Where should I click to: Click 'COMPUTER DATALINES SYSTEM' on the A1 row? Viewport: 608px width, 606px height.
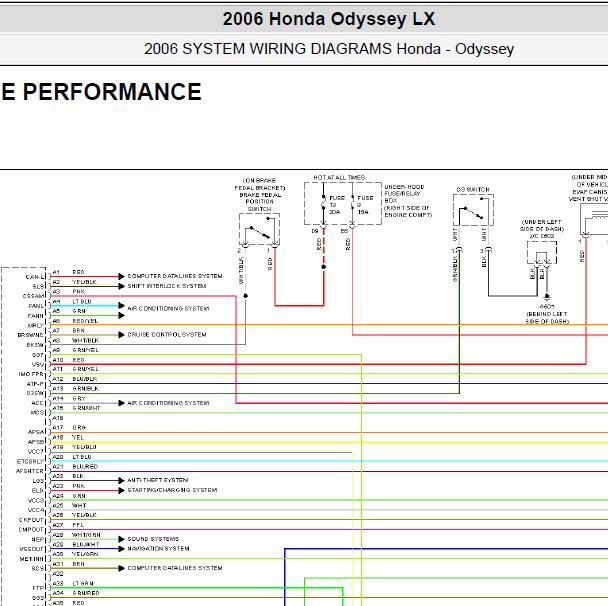coord(175,276)
